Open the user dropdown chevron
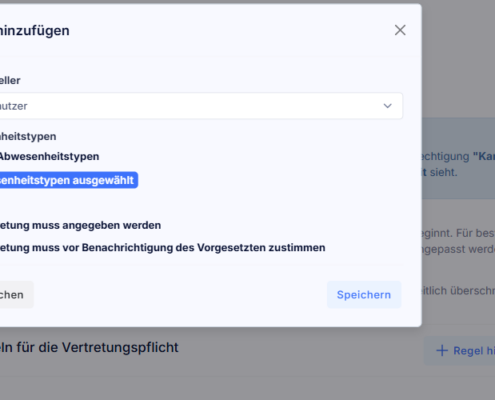 tap(387, 106)
